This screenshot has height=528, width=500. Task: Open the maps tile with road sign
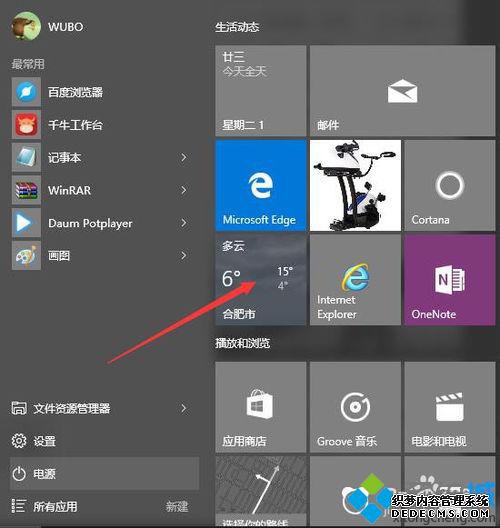click(x=261, y=491)
